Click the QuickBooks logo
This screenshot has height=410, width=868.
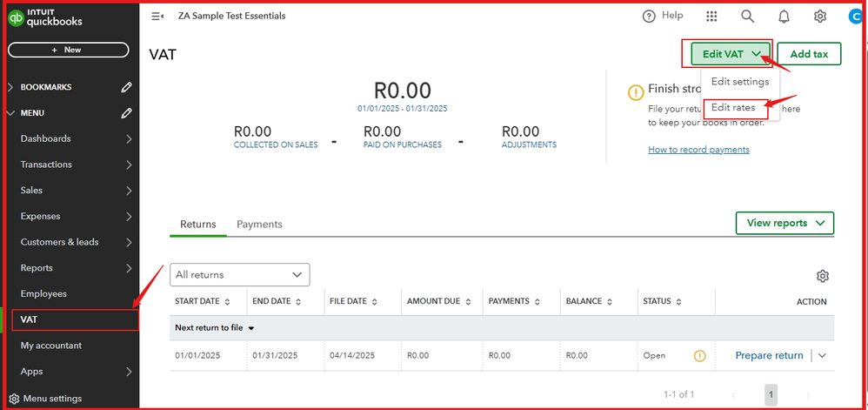(x=45, y=18)
